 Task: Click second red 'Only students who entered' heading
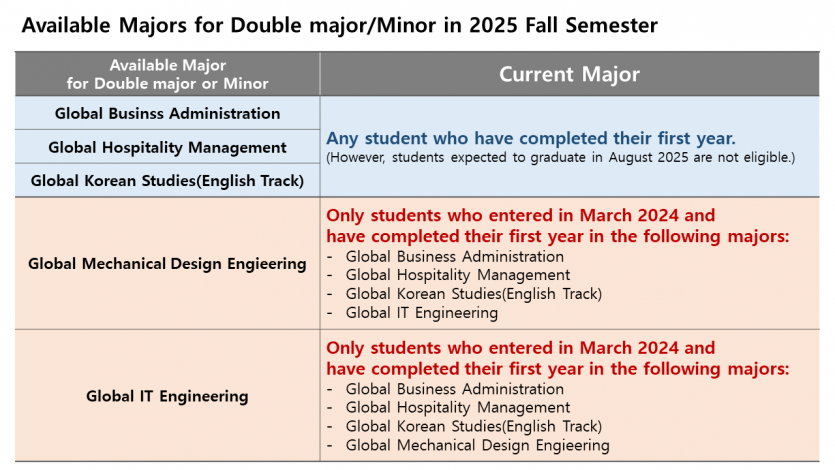[558, 358]
